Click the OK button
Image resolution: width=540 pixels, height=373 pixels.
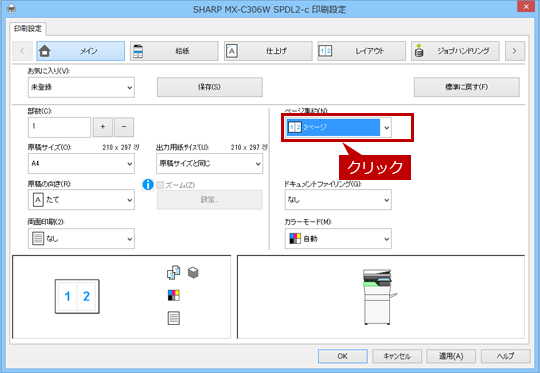tap(343, 356)
